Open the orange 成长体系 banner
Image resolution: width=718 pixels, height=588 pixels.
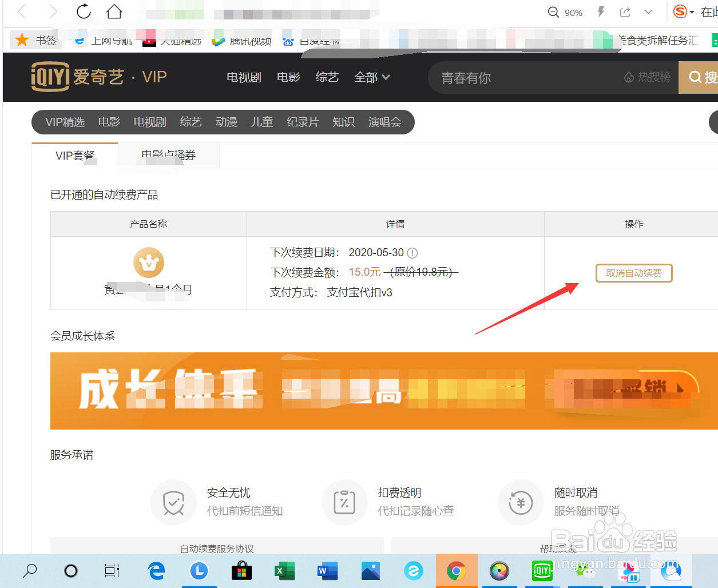pyautogui.click(x=384, y=391)
